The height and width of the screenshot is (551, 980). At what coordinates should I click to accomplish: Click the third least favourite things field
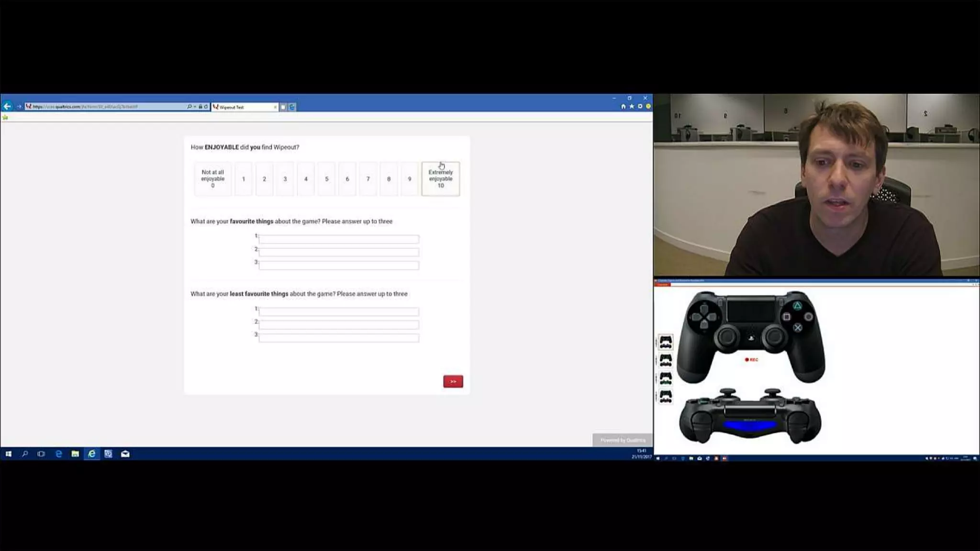(339, 338)
